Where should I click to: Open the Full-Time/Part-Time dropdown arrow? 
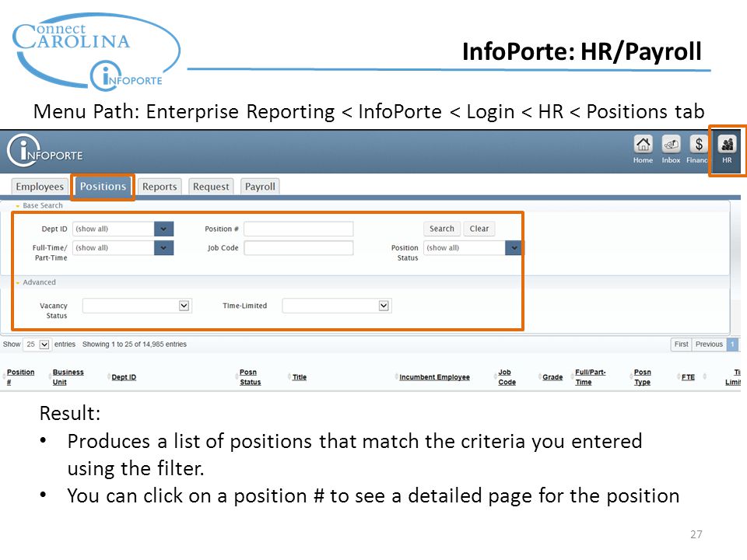tap(163, 248)
